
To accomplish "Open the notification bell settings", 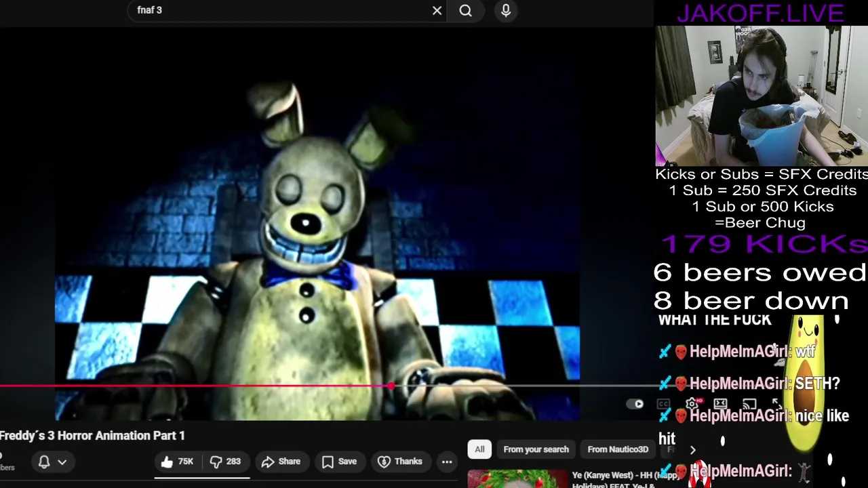I will point(44,462).
